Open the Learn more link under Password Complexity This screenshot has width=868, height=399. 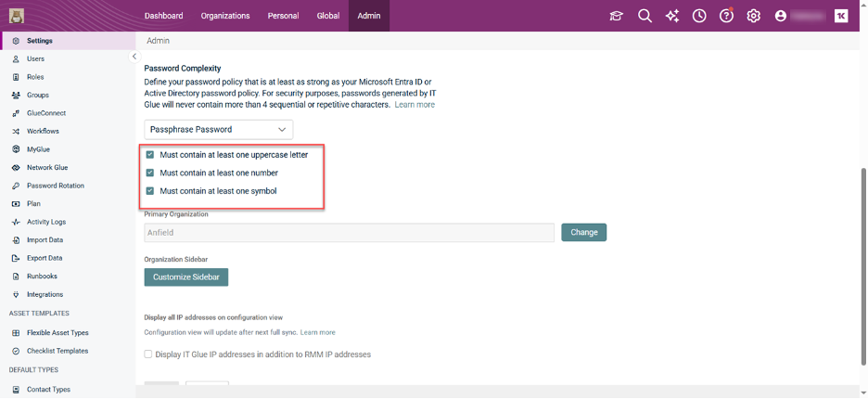point(415,105)
